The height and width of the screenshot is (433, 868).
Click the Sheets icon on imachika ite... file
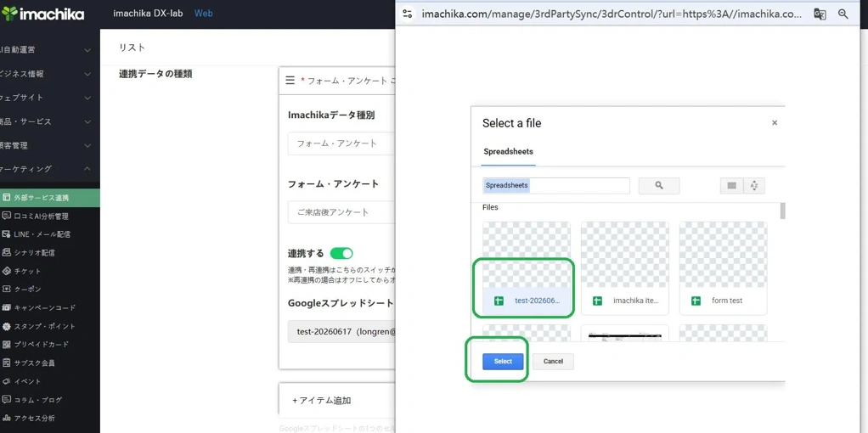(597, 301)
